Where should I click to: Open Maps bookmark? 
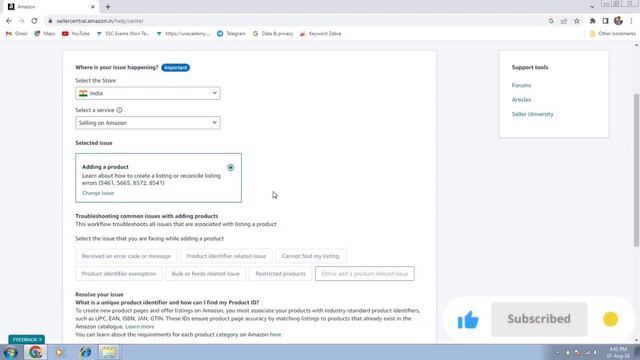(x=45, y=33)
